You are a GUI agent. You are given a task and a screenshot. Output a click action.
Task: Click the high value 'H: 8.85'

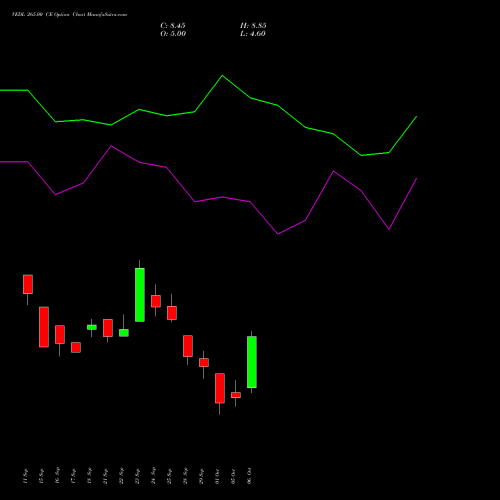(x=253, y=26)
